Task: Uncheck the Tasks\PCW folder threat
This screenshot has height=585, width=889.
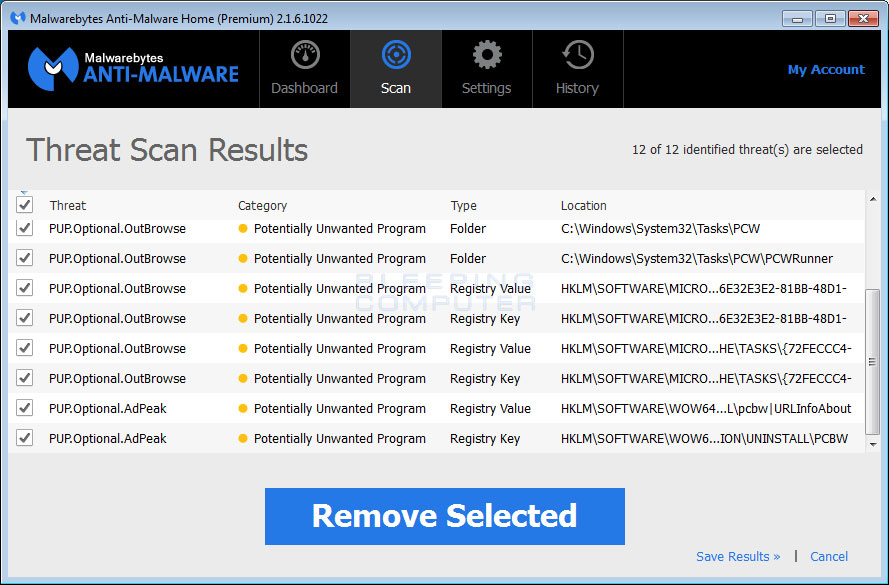Action: point(24,228)
